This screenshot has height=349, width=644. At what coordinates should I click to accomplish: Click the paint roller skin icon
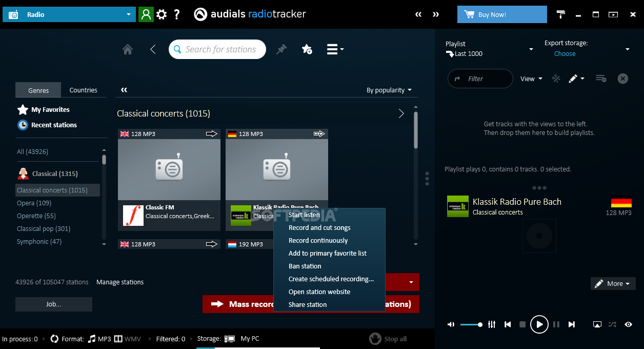(561, 14)
